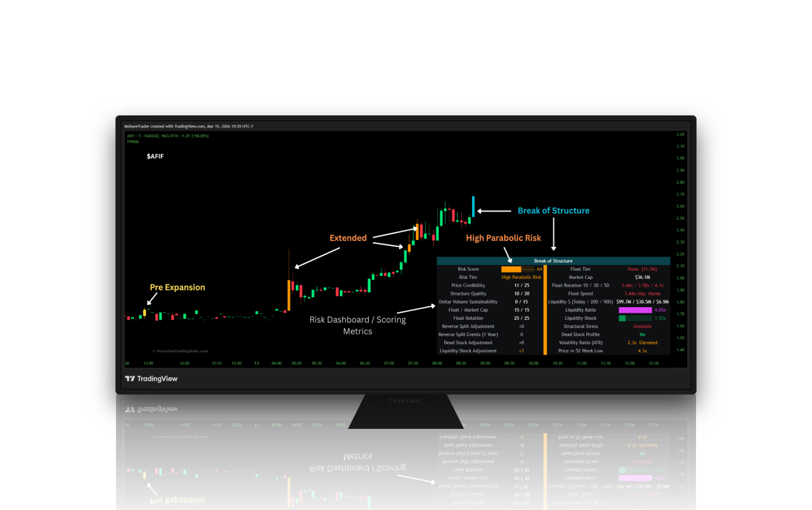Image resolution: width=812 pixels, height=510 pixels.
Task: Click the 08:00 time axis marker
Action: 437,363
